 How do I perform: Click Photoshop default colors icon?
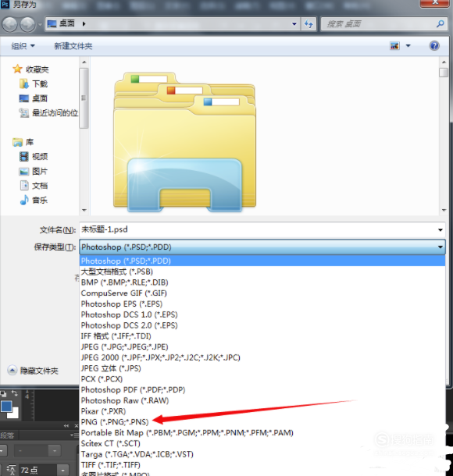point(4,394)
